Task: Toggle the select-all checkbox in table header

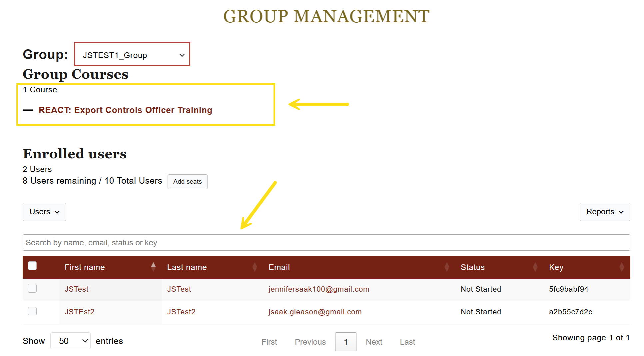Action: tap(32, 266)
